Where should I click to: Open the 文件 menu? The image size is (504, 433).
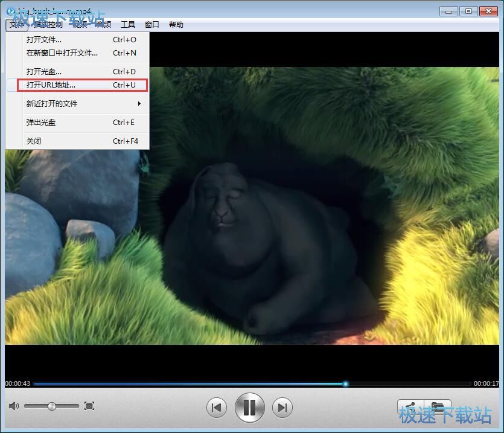point(17,25)
